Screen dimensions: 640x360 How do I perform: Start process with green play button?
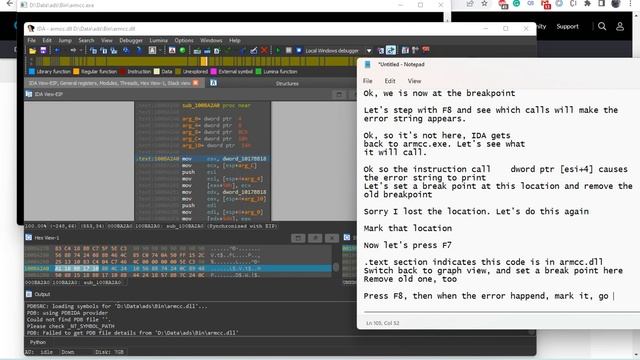click(278, 51)
